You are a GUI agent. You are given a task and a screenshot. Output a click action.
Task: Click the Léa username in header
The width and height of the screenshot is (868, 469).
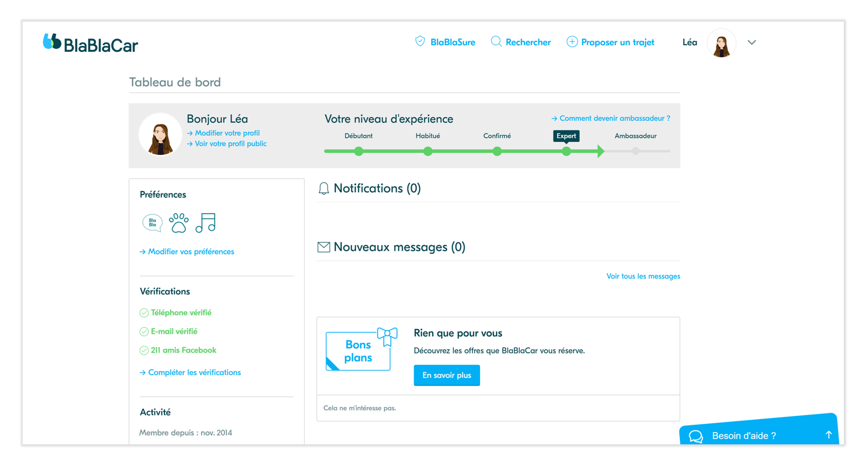tap(689, 42)
